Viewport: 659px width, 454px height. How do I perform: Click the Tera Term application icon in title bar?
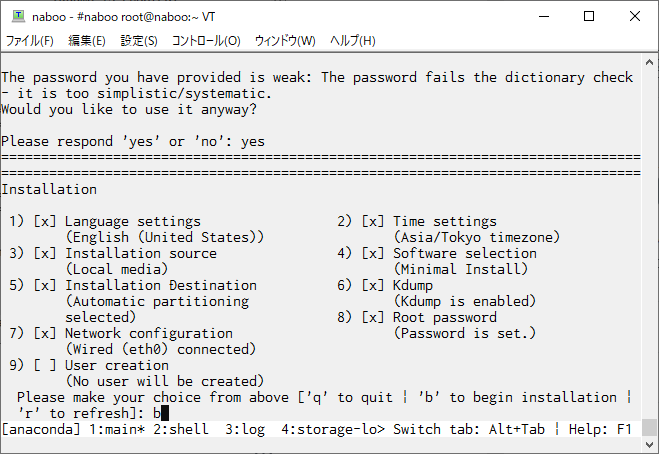pos(18,16)
